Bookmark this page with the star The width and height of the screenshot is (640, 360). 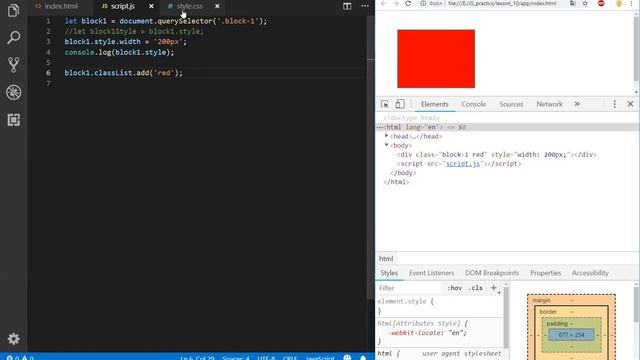click(x=585, y=4)
